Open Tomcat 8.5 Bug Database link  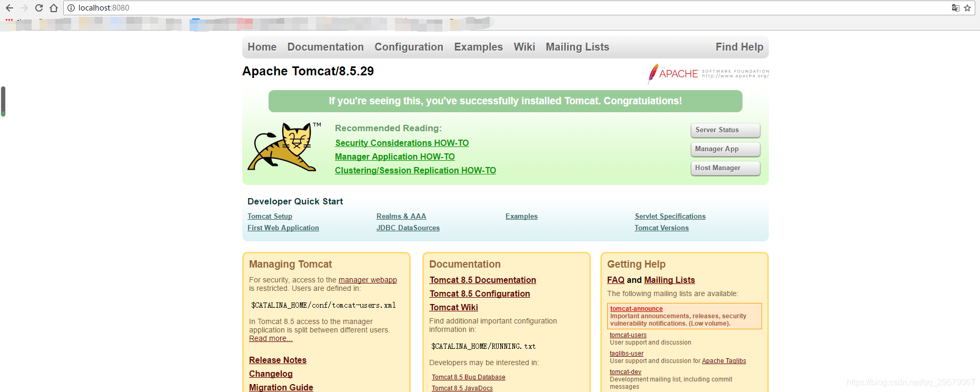(469, 377)
